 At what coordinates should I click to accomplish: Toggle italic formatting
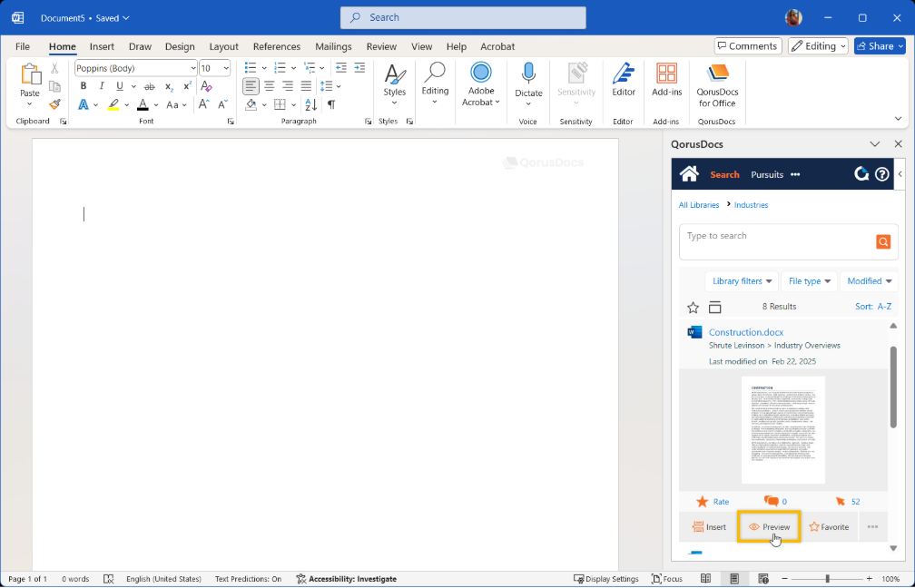pos(101,86)
